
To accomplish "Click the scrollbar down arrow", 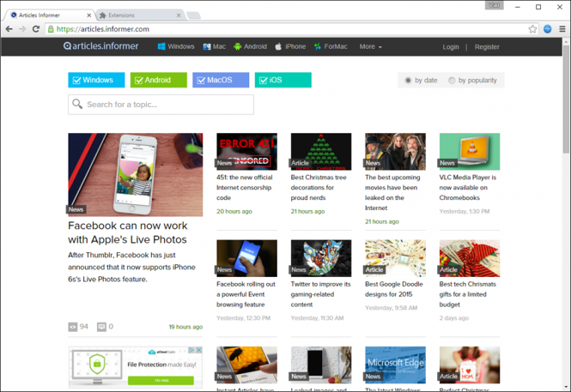I will (x=566, y=387).
